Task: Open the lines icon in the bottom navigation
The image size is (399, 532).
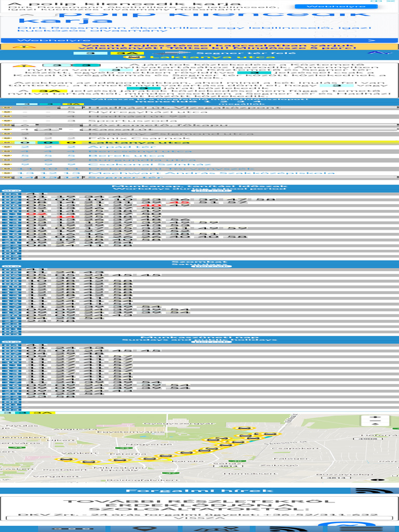Action: [x=73, y=528]
